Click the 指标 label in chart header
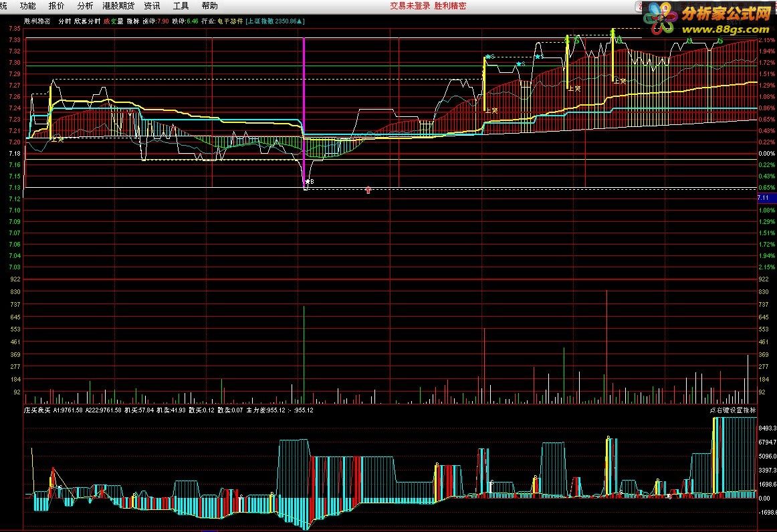Screen dimensions: 777x532 tap(133, 21)
